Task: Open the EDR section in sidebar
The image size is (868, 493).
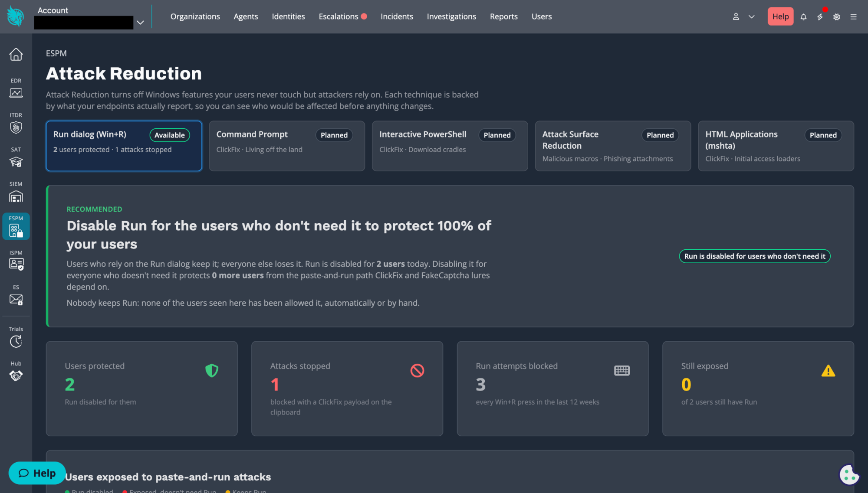Action: (16, 88)
